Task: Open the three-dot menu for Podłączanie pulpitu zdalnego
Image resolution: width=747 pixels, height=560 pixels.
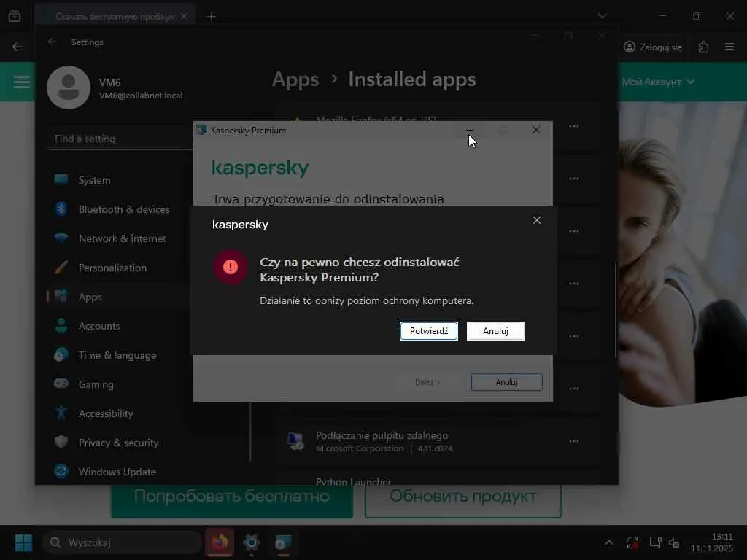Action: 573,441
